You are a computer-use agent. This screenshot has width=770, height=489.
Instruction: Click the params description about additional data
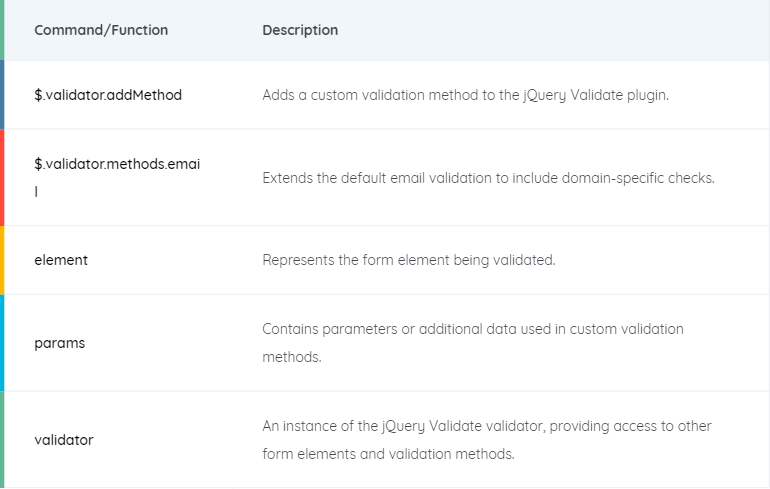click(x=473, y=343)
